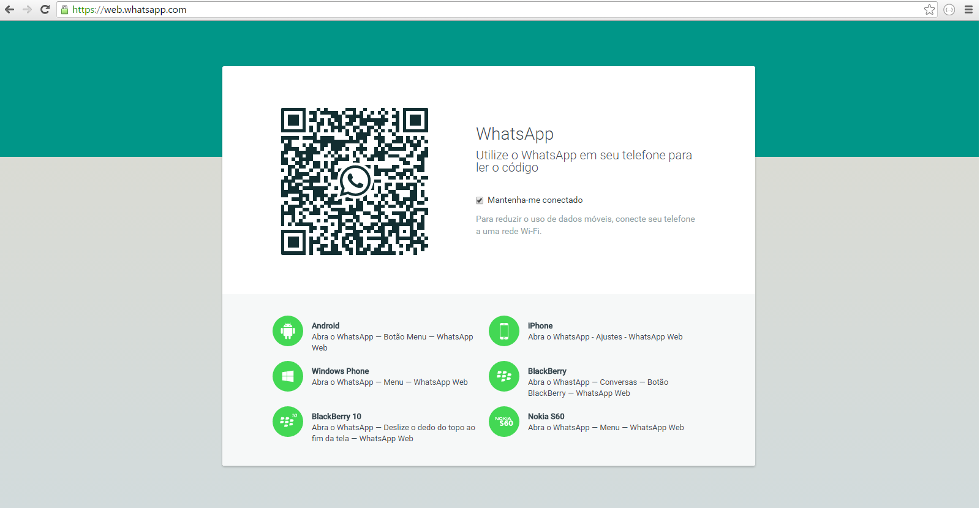
Task: Click the browser back arrow
Action: (x=9, y=9)
